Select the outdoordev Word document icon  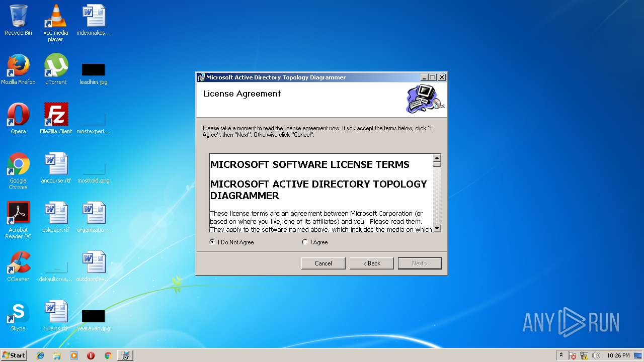tap(94, 266)
